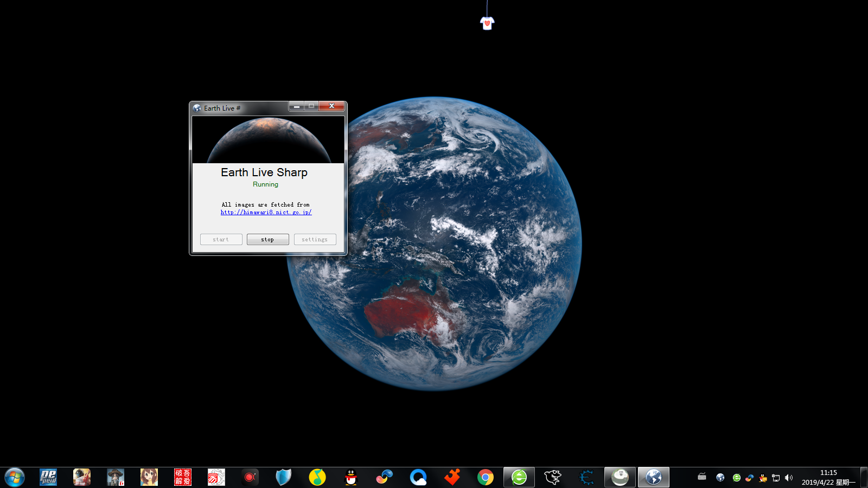Screen dimensions: 868x488
Task: Click the Earth Live globe tray icon
Action: 720,478
